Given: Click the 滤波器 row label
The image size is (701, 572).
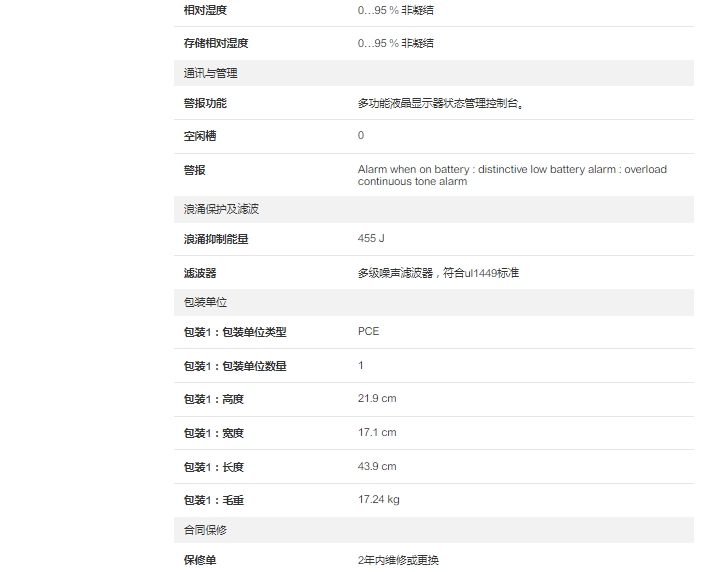Looking at the screenshot, I should pos(199,273).
